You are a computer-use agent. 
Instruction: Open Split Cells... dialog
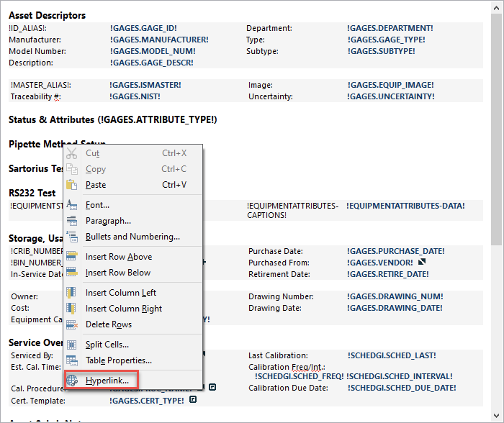pos(108,345)
